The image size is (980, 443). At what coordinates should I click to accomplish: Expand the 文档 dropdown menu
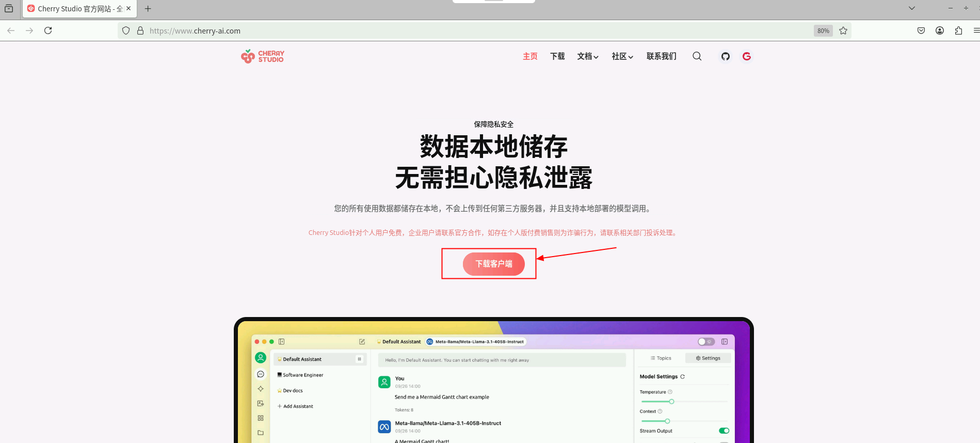coord(588,56)
